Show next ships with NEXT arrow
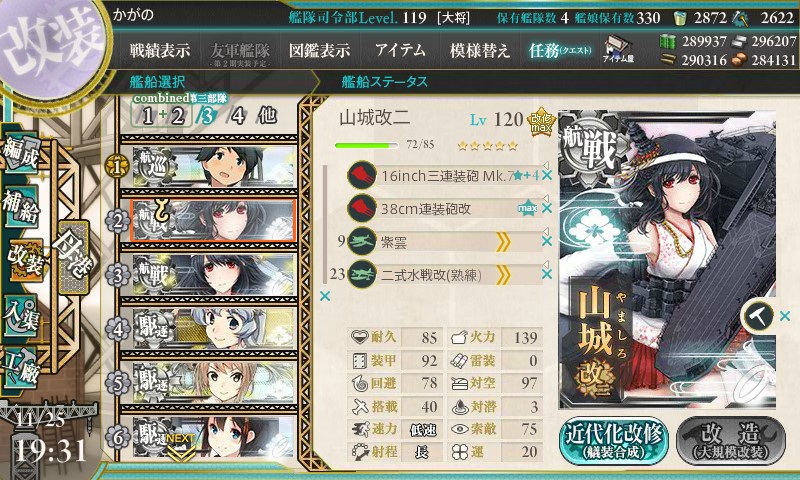This screenshot has height=480, width=800. [x=181, y=447]
